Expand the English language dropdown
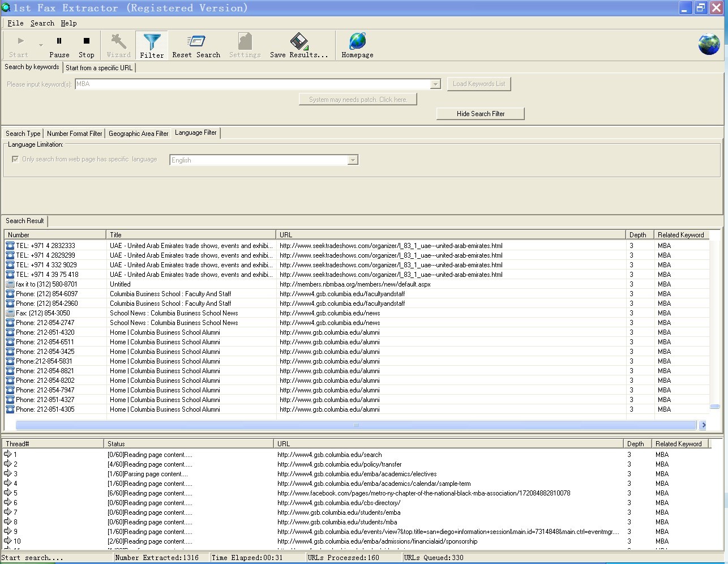 coord(353,160)
